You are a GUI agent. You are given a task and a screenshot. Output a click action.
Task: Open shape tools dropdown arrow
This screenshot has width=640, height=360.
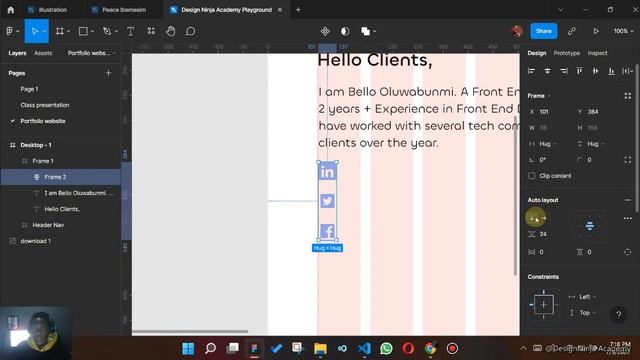tap(92, 31)
